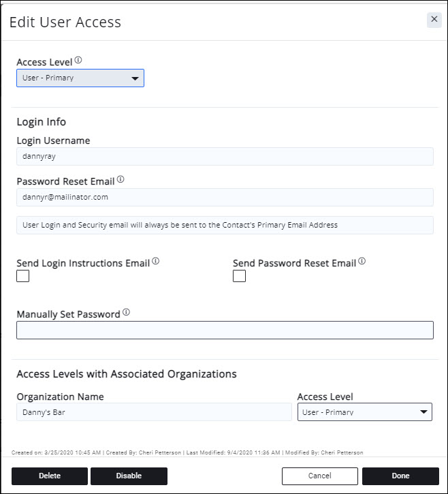448x494 pixels.
Task: Click the primary email notice text box
Action: coord(225,225)
